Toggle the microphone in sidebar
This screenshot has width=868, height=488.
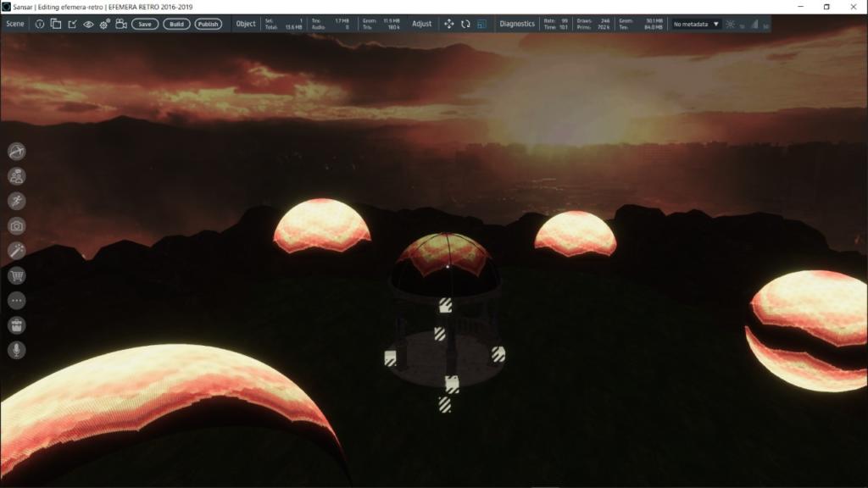pyautogui.click(x=16, y=349)
